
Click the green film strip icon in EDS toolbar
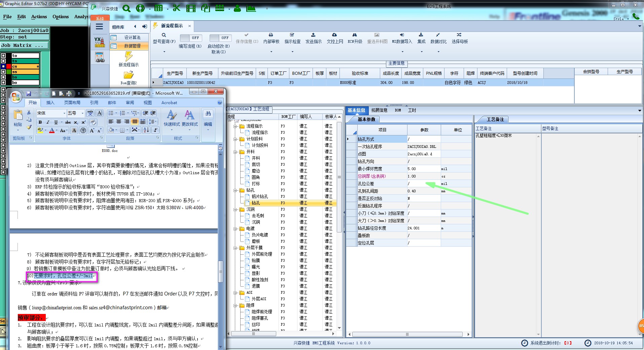pyautogui.click(x=191, y=8)
